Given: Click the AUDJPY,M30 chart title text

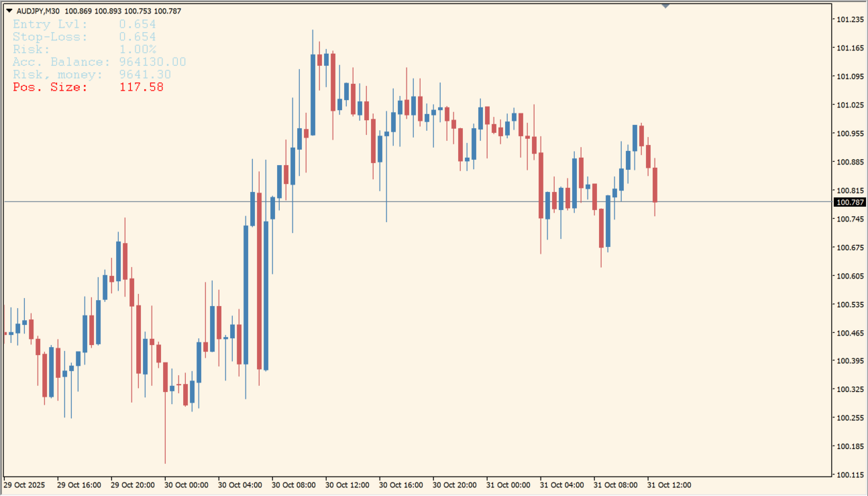Looking at the screenshot, I should (37, 11).
